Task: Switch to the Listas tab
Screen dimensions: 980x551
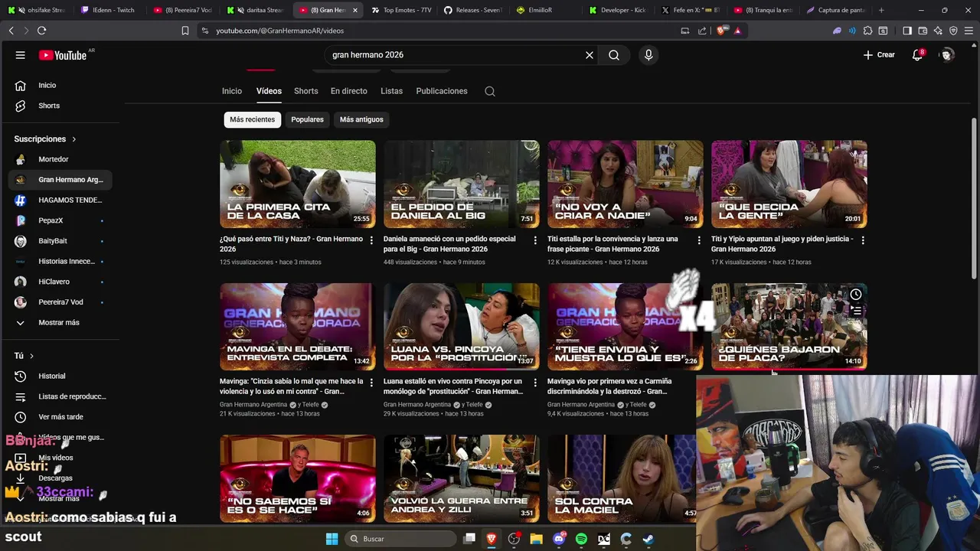Action: [x=391, y=91]
